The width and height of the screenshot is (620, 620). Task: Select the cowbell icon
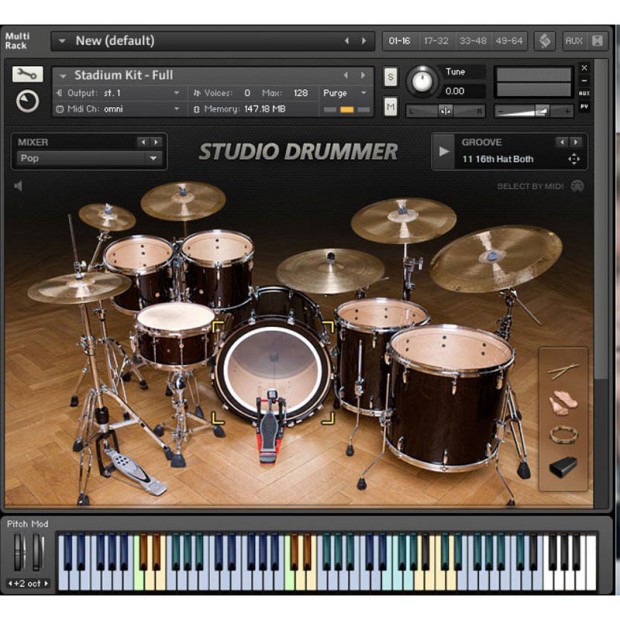click(563, 467)
